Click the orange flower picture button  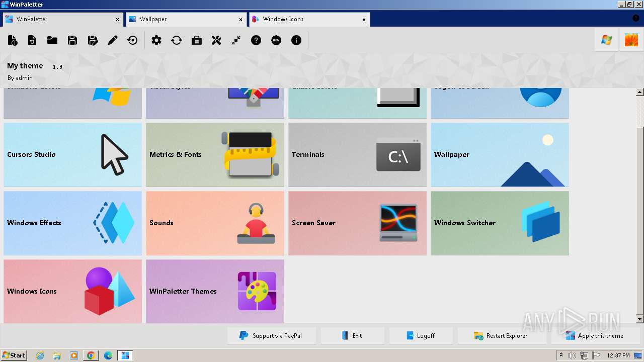click(x=631, y=40)
